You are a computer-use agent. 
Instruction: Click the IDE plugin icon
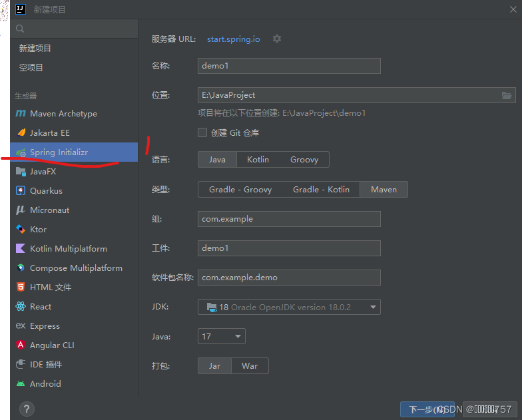click(21, 365)
